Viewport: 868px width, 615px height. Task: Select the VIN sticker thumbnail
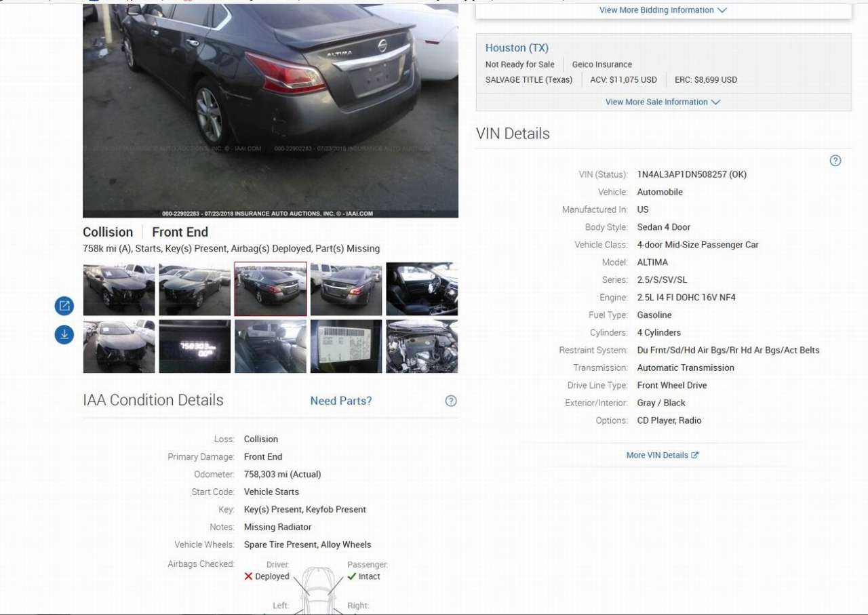(346, 346)
